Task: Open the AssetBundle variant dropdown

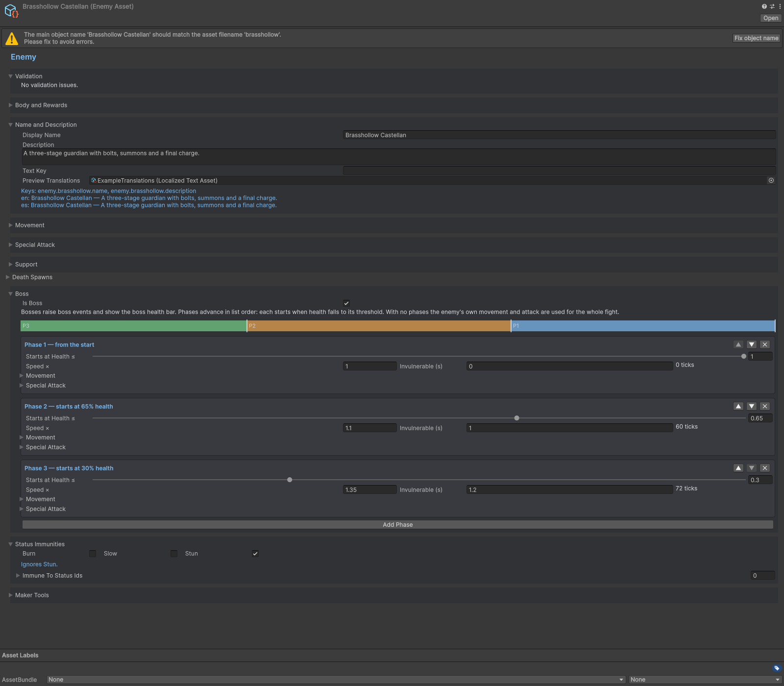Action: [705, 680]
